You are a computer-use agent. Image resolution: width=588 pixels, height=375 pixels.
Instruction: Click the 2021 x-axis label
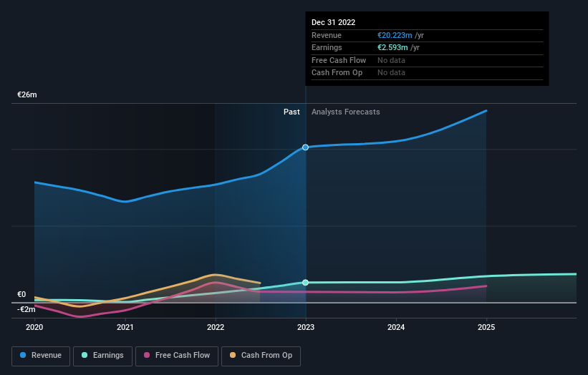coord(125,328)
